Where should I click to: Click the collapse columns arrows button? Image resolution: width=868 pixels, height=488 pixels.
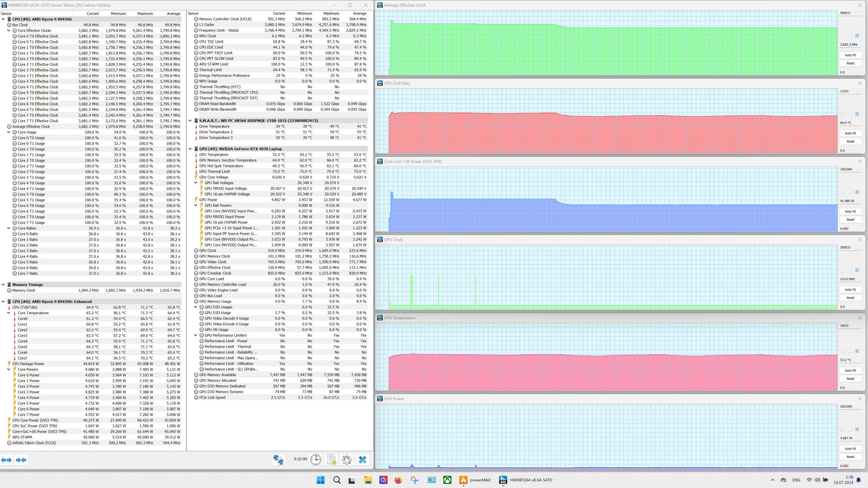pyautogui.click(x=21, y=460)
